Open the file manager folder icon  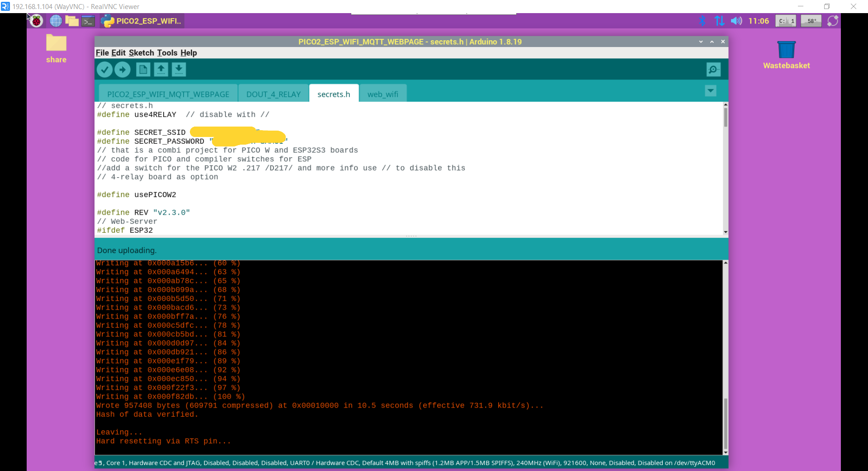point(71,21)
